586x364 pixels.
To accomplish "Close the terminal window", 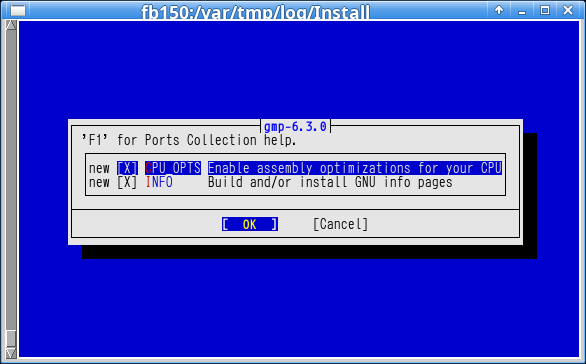I will [568, 10].
